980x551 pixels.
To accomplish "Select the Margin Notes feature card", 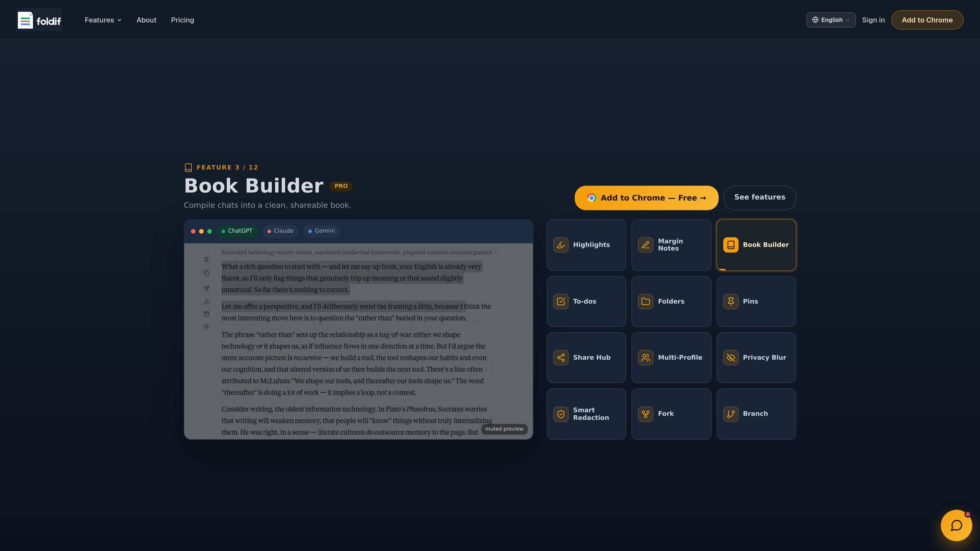I will click(671, 245).
